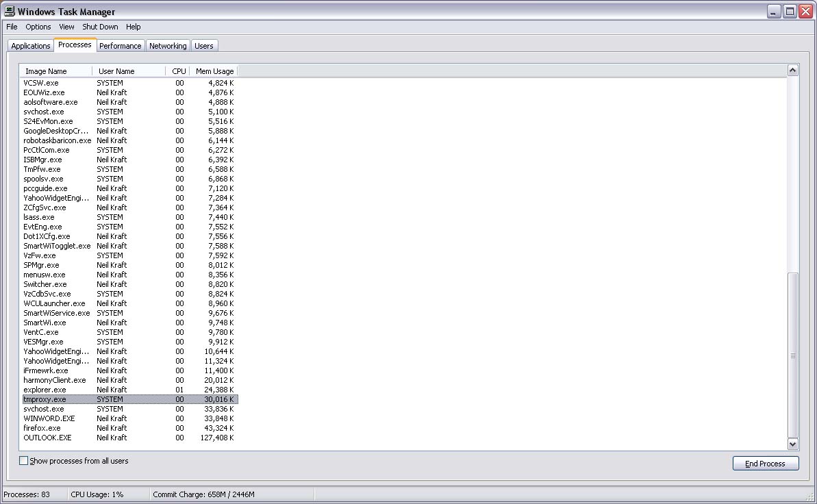This screenshot has width=817, height=504.
Task: Select the OUTLOOK.EXE process row
Action: click(x=130, y=438)
